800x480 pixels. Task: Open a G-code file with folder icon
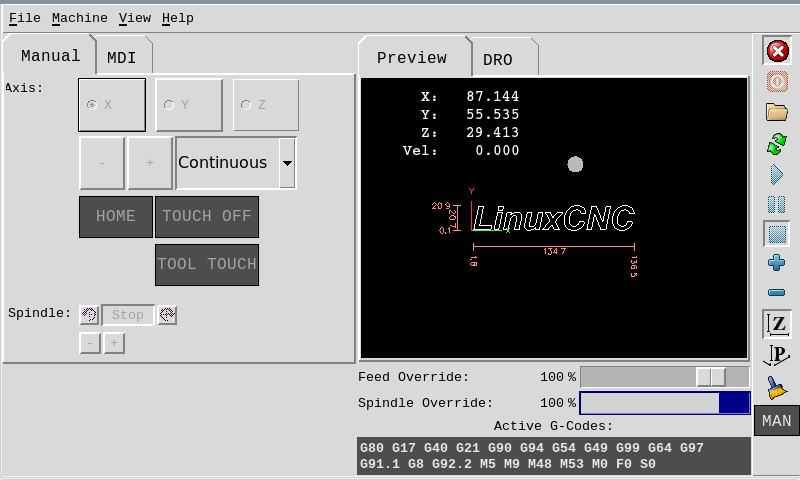tap(777, 112)
